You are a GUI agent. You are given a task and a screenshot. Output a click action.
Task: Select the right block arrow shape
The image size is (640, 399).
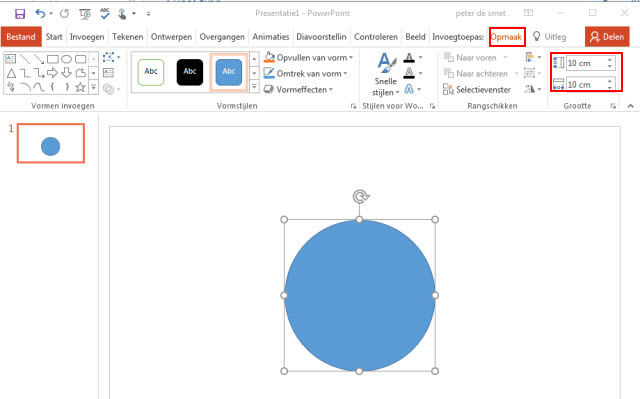point(53,73)
